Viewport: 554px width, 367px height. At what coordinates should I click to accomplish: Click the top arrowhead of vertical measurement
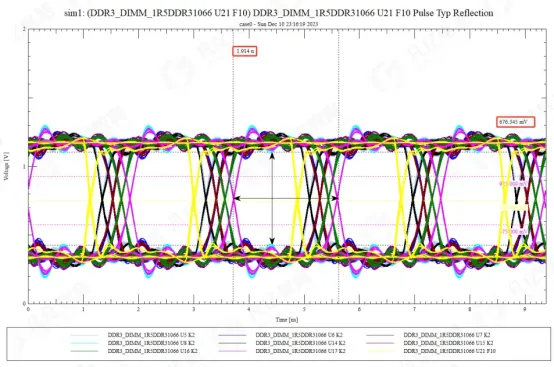pos(272,155)
